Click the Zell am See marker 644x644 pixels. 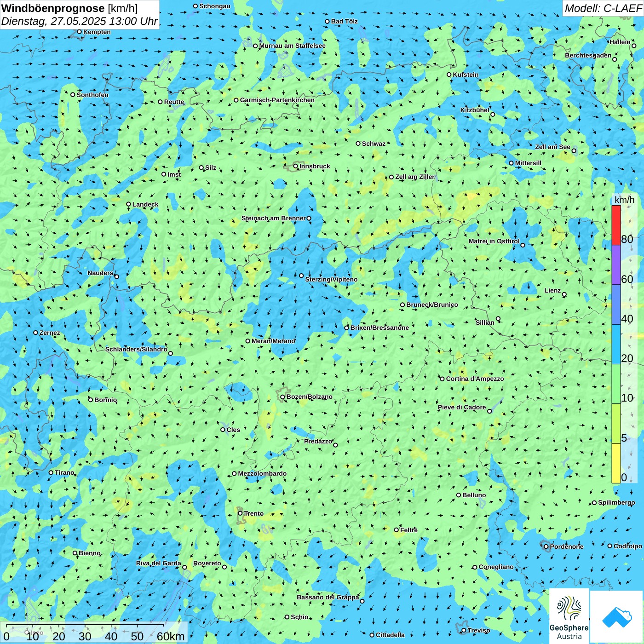(x=574, y=150)
